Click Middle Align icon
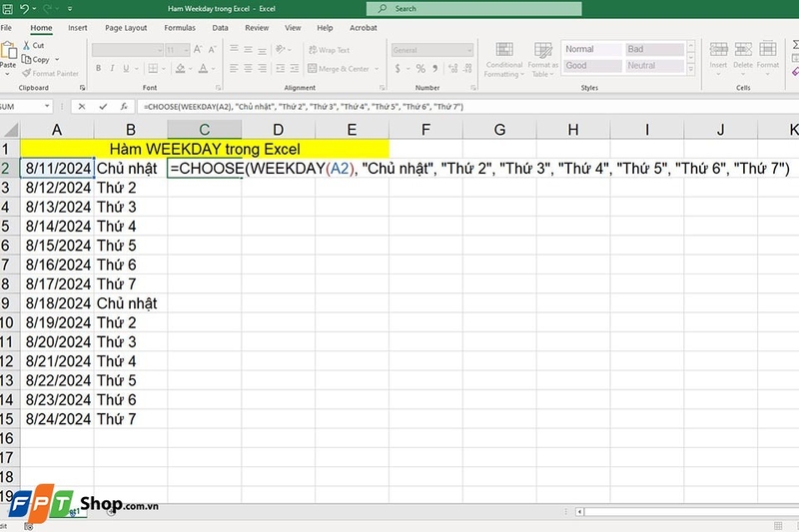This screenshot has width=799, height=532. coord(248,49)
